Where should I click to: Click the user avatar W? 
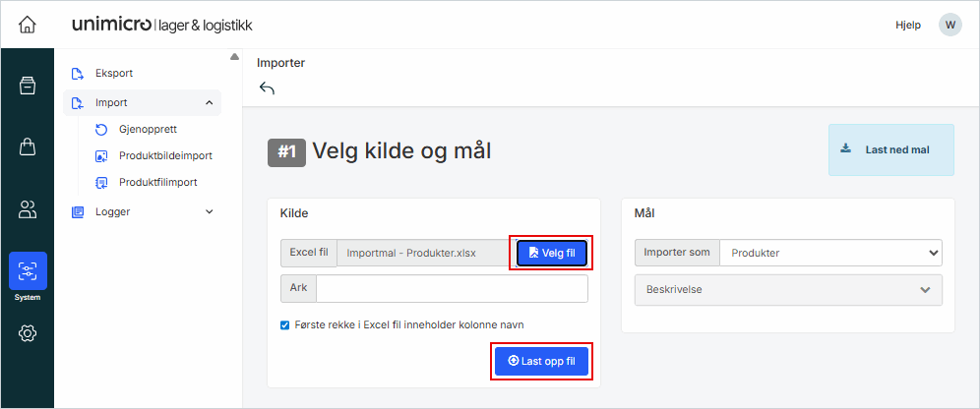coord(949,25)
